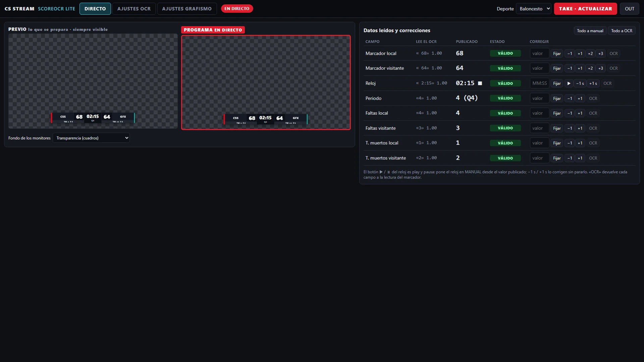Decrease Periodo by −1

point(570,99)
